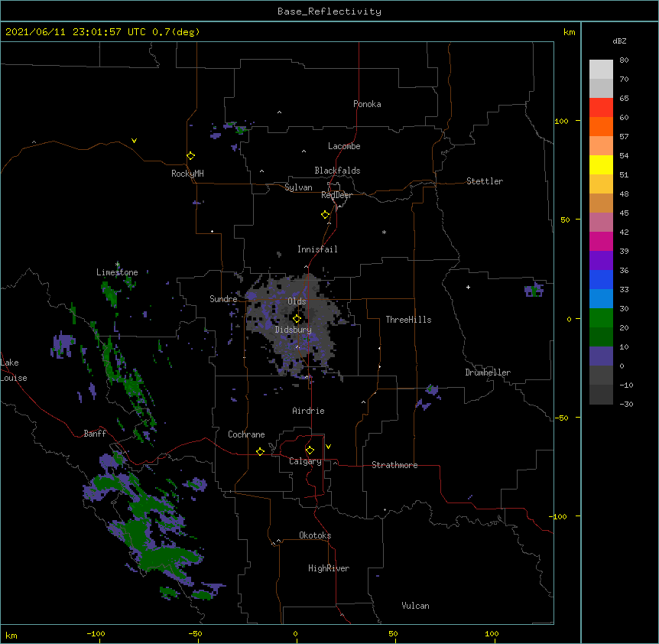Select the Drumheller label

(488, 372)
